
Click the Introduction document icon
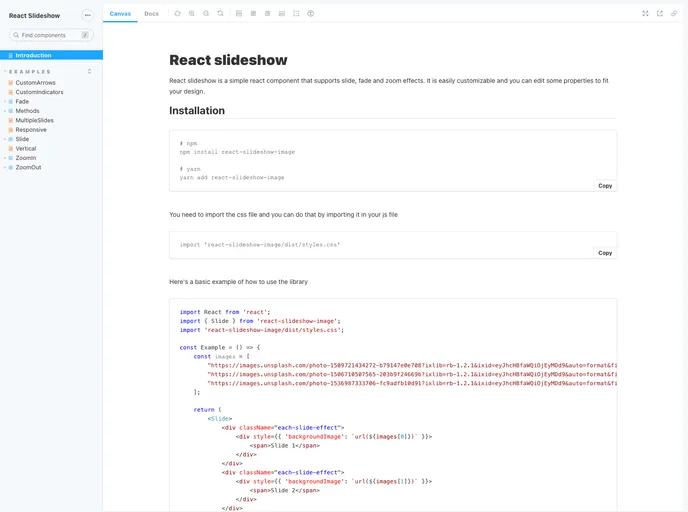click(x=11, y=55)
